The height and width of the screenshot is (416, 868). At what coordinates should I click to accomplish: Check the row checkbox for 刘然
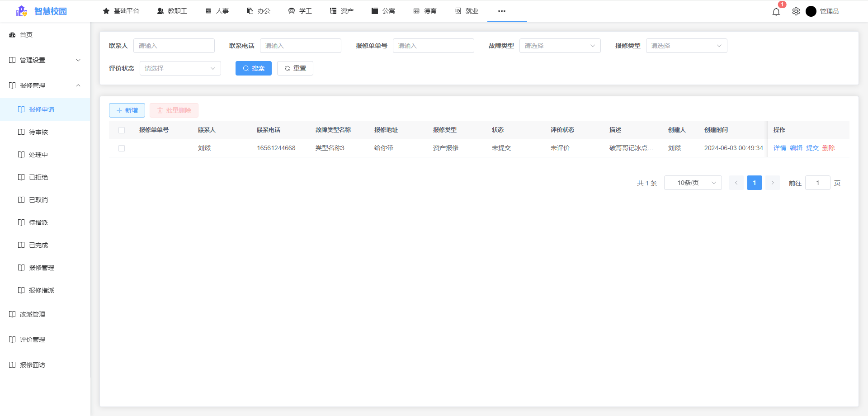pyautogui.click(x=121, y=148)
